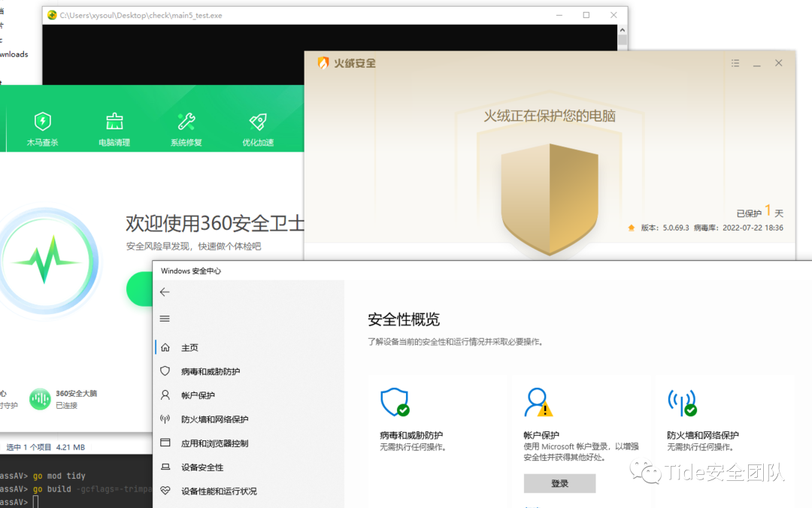This screenshot has width=812, height=508.
Task: Click the golden shield in 火绒
Action: pyautogui.click(x=550, y=199)
